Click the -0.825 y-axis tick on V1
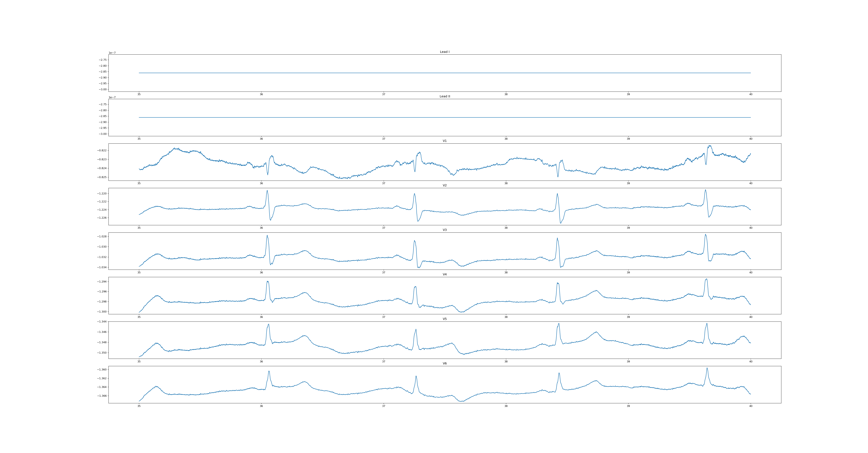Image resolution: width=868 pixels, height=453 pixels. click(x=102, y=177)
